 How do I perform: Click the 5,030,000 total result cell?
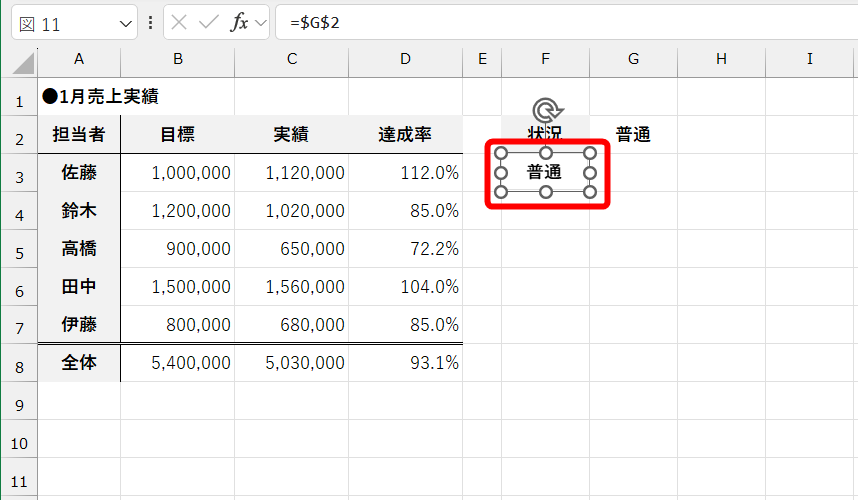click(x=292, y=363)
